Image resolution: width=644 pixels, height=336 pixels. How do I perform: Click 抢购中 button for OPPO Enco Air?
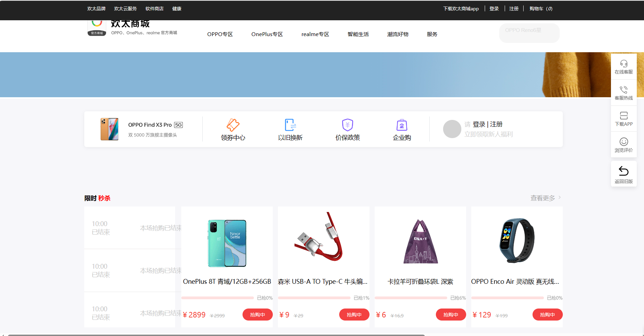(548, 315)
